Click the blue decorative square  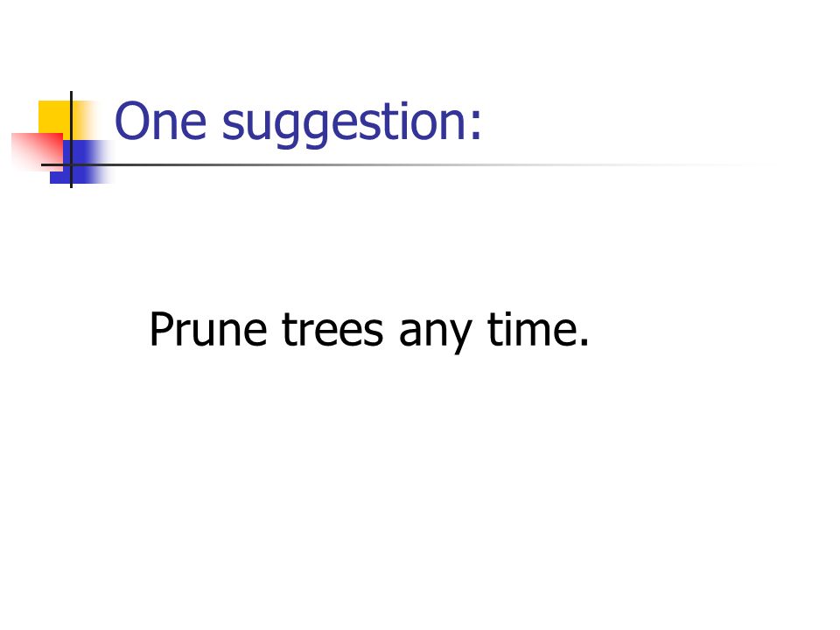coord(80,162)
